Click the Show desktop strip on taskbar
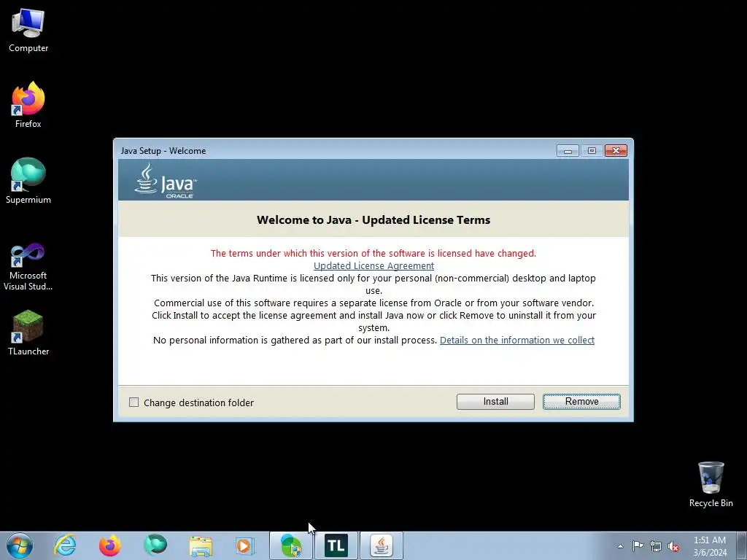Viewport: 747px width, 560px height. pos(742,545)
